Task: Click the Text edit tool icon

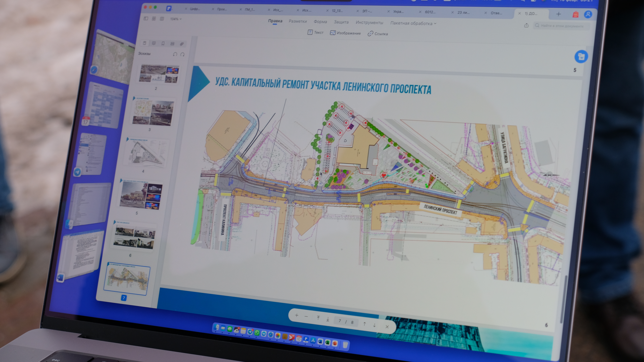Action: coord(310,32)
